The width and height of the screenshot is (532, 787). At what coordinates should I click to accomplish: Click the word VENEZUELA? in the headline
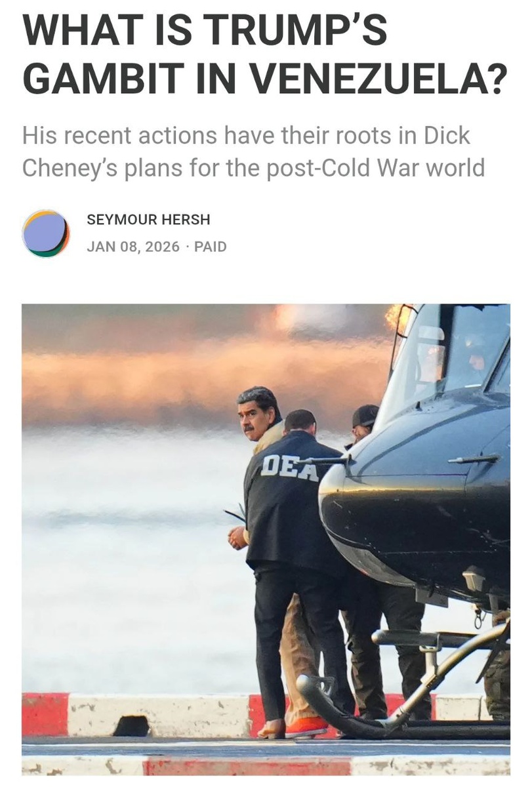coord(379,79)
